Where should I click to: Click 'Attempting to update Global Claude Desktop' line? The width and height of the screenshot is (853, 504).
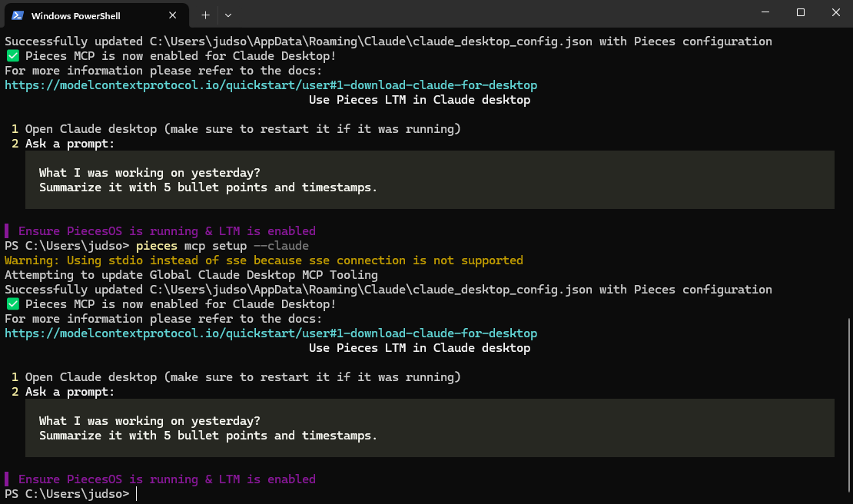pos(191,275)
